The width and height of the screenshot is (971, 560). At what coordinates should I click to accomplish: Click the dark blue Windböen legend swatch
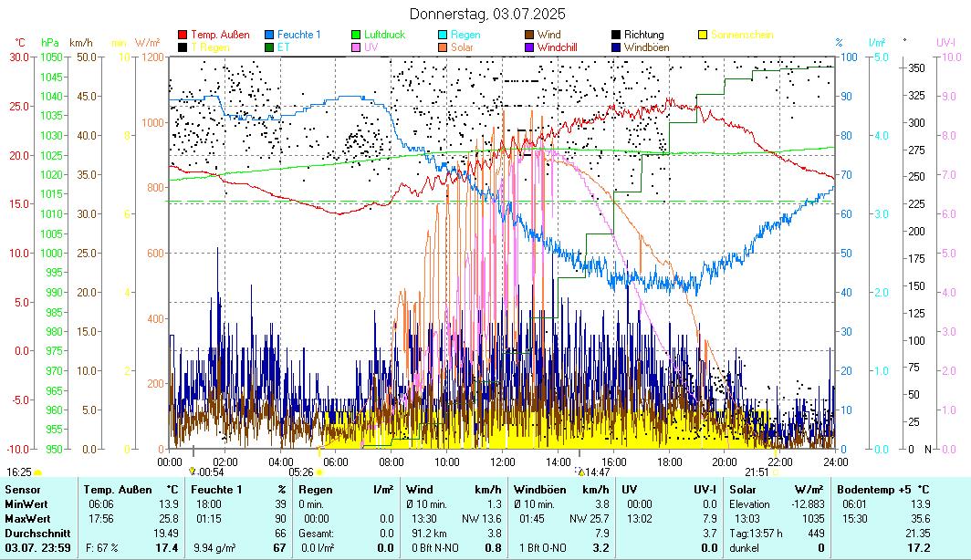pos(616,47)
